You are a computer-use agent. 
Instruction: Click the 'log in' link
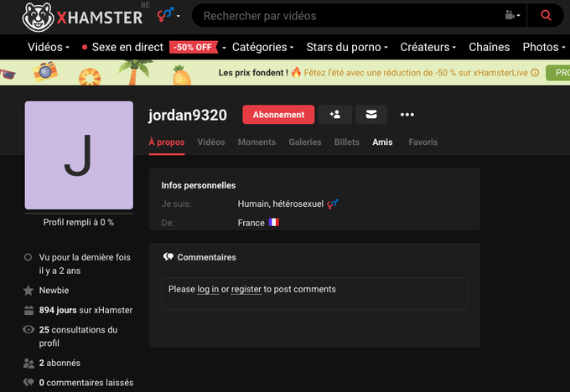208,289
